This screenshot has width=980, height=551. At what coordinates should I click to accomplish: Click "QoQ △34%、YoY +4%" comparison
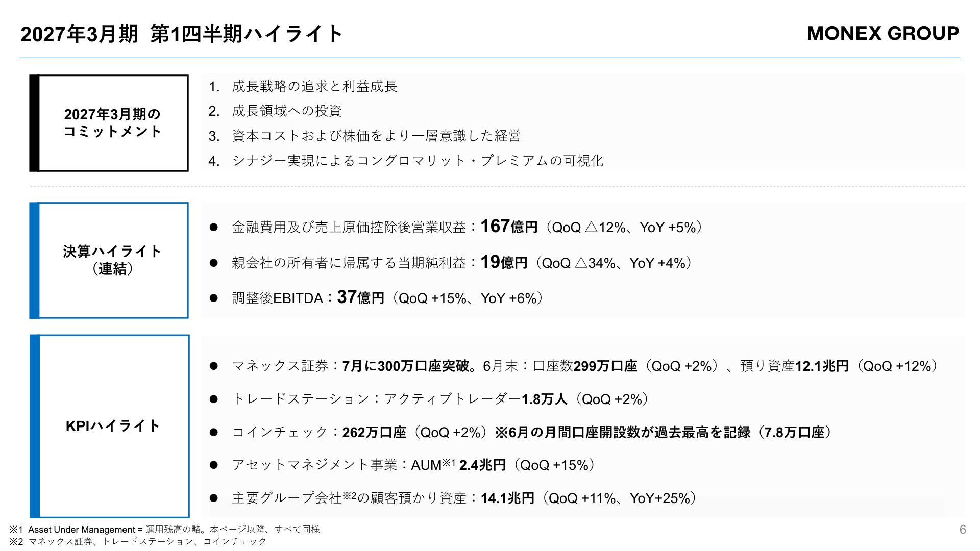(x=614, y=263)
